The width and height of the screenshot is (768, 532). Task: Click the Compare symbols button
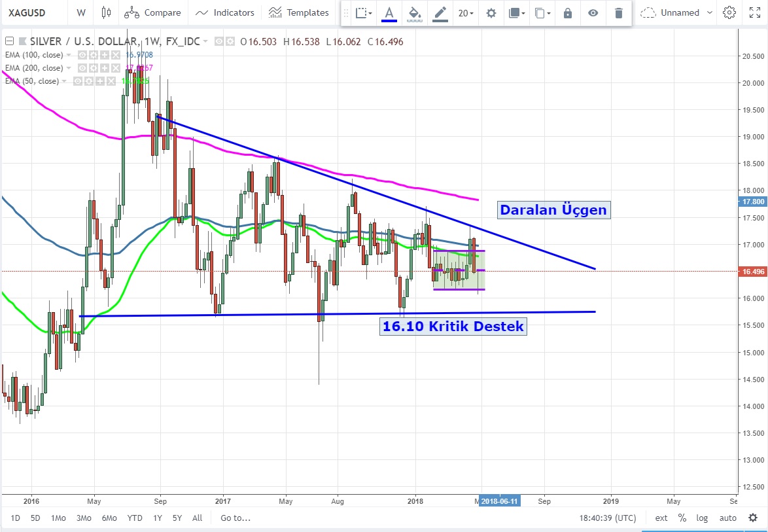152,12
